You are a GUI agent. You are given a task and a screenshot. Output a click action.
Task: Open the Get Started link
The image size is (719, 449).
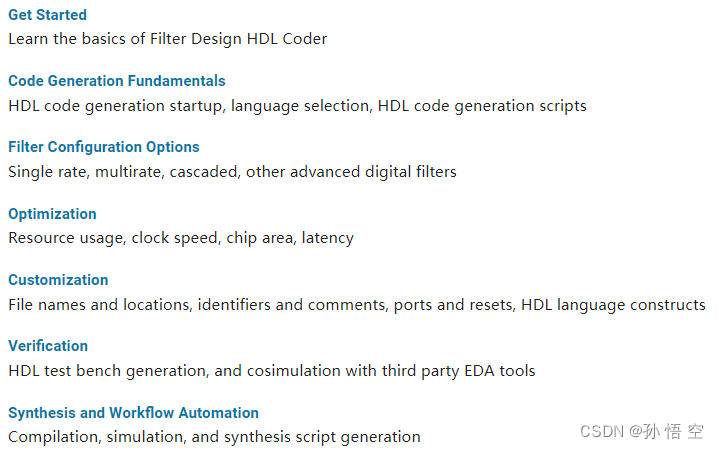click(x=47, y=15)
